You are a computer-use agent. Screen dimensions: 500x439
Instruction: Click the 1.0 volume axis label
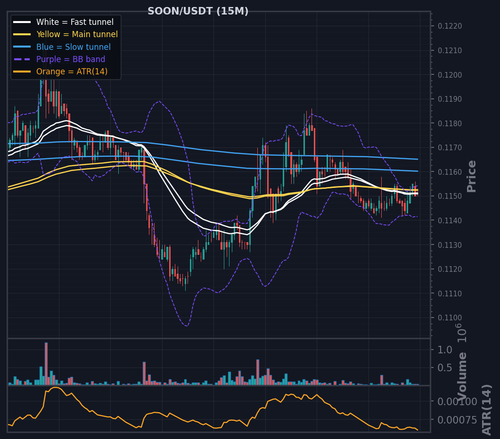click(445, 350)
